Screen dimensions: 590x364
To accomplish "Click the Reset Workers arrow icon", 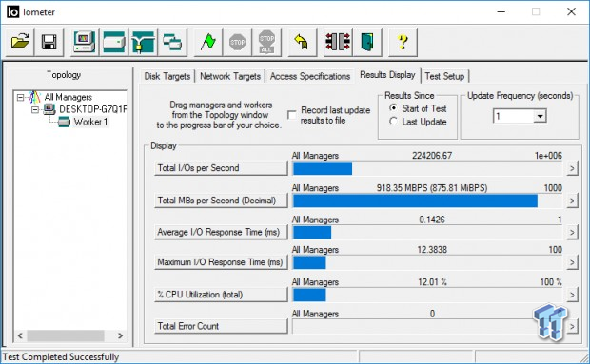I will click(x=302, y=42).
